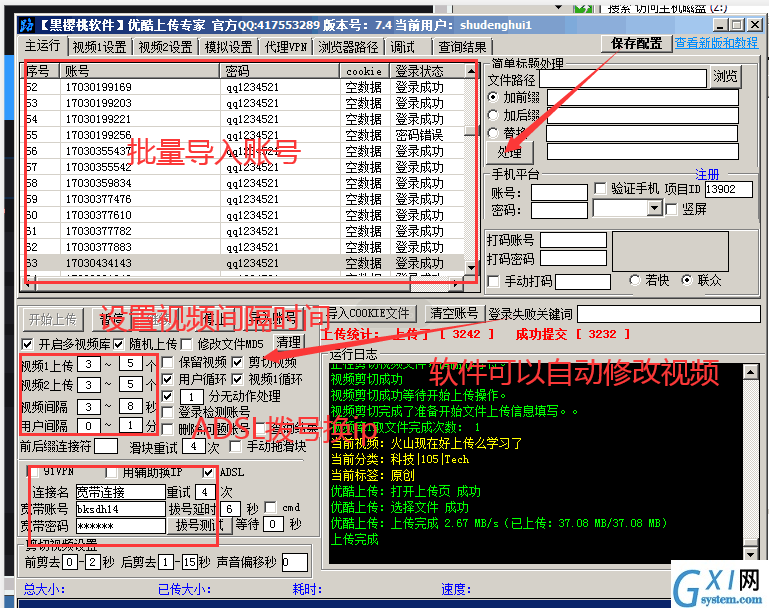Open the 调试 tab

[x=403, y=48]
